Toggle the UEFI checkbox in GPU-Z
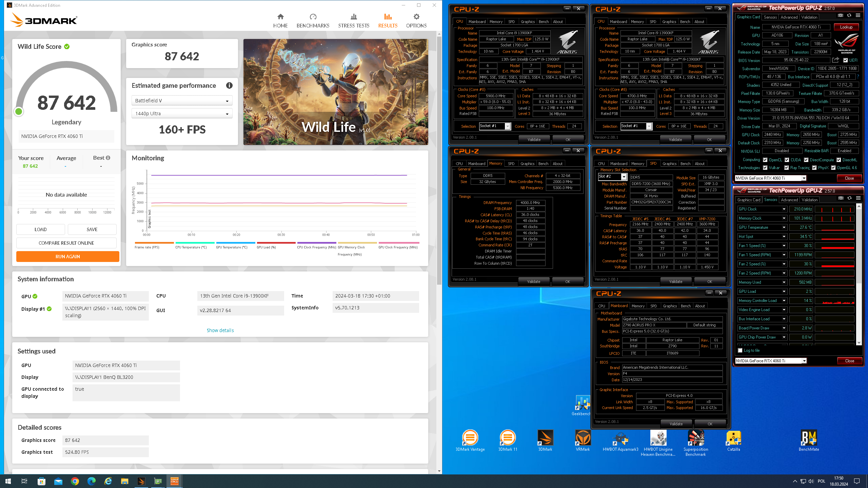This screenshot has width=868, height=488. coord(845,60)
